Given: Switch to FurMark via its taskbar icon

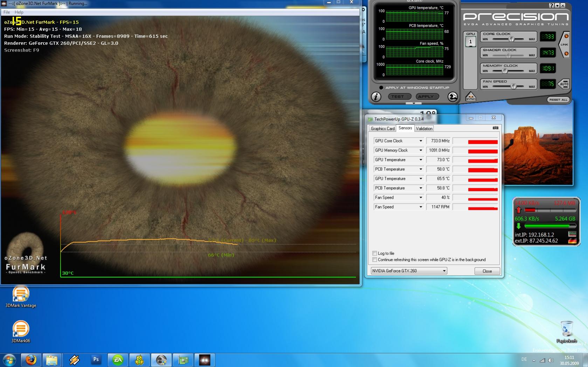Looking at the screenshot, I should click(x=205, y=360).
